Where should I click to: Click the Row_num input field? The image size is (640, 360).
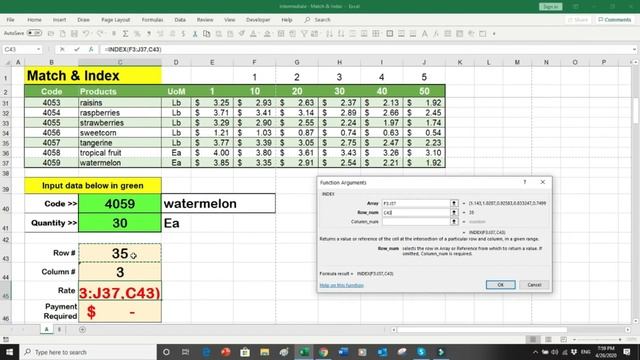coord(416,212)
